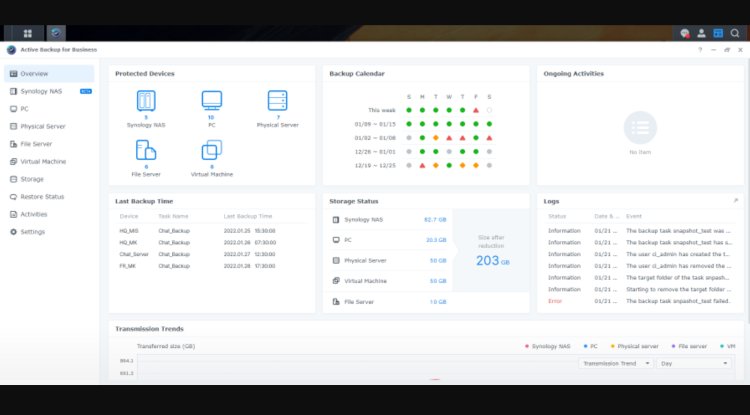The width and height of the screenshot is (750, 415).
Task: Open Restore Status sidebar section
Action: coord(49,197)
